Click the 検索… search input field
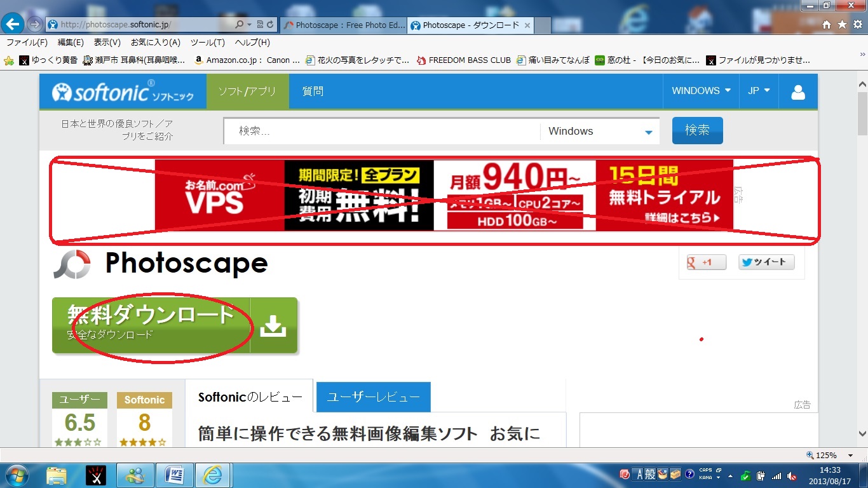This screenshot has height=488, width=868. pyautogui.click(x=382, y=132)
